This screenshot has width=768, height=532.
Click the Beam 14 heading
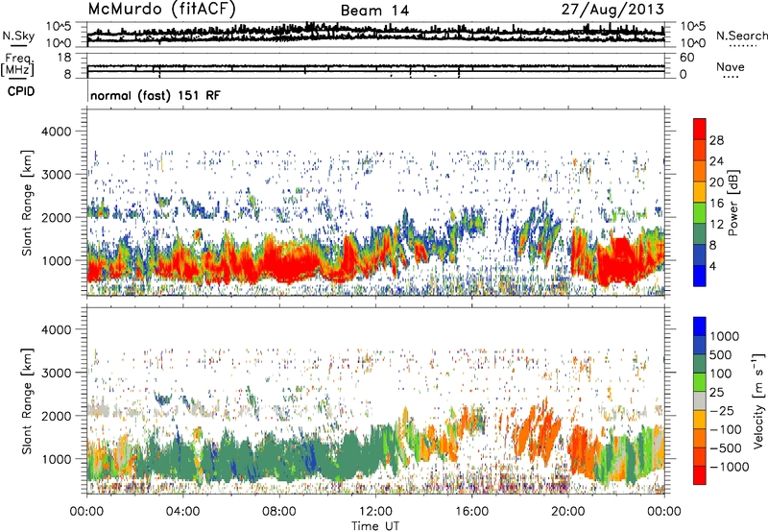[374, 11]
